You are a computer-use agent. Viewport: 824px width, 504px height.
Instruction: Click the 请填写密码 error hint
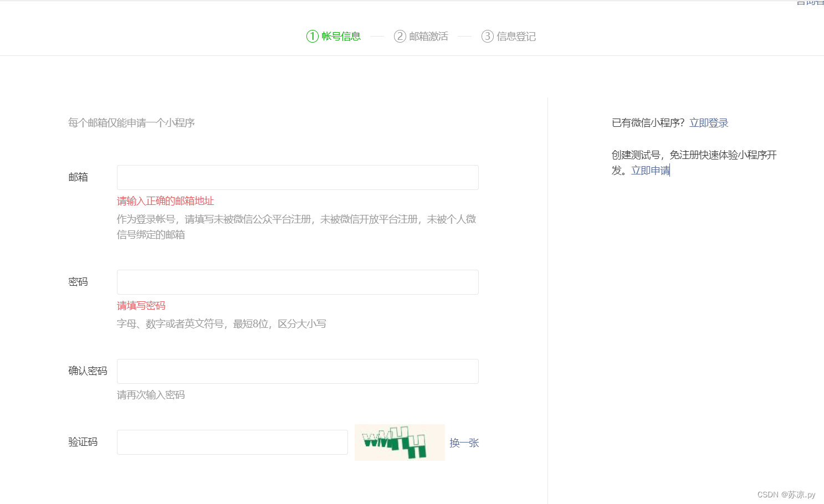(141, 305)
